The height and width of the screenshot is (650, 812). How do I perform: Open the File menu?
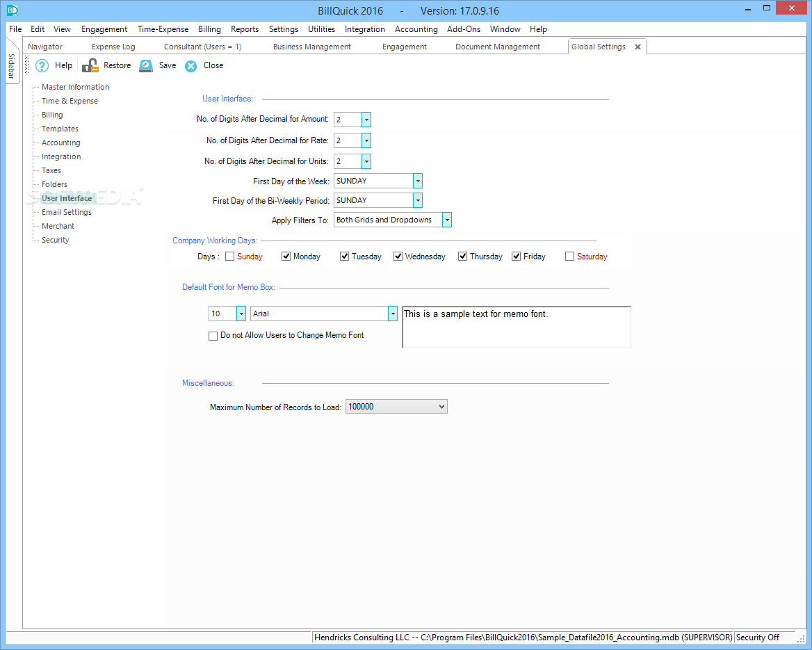point(15,29)
